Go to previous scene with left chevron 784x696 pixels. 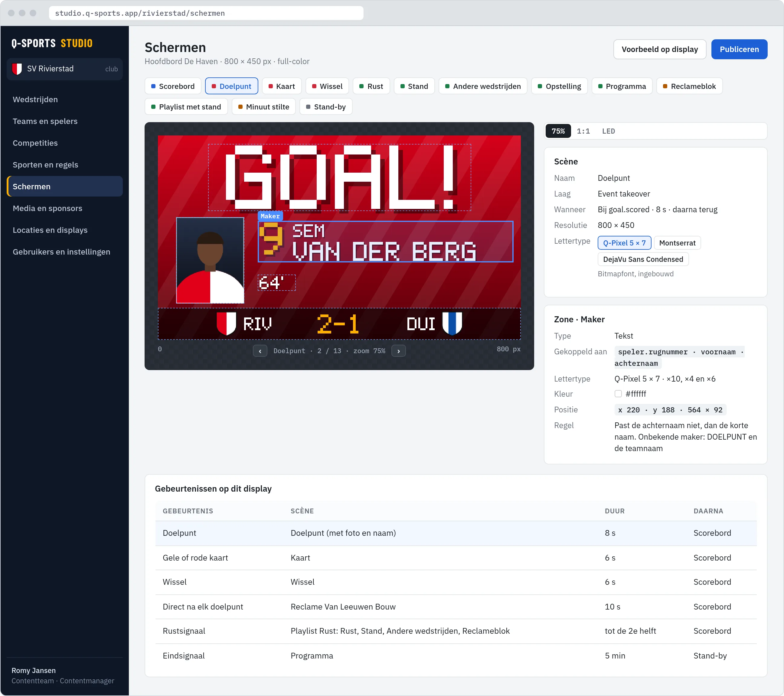[260, 351]
